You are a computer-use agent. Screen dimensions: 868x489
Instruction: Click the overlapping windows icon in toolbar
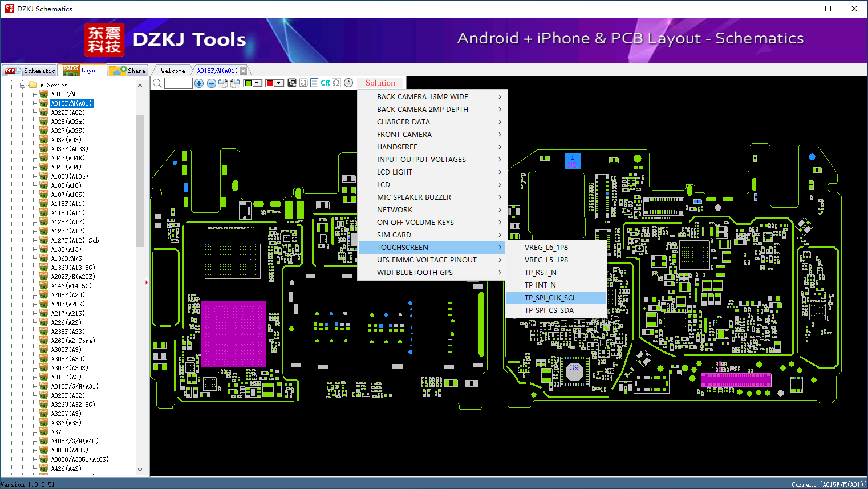click(x=292, y=83)
